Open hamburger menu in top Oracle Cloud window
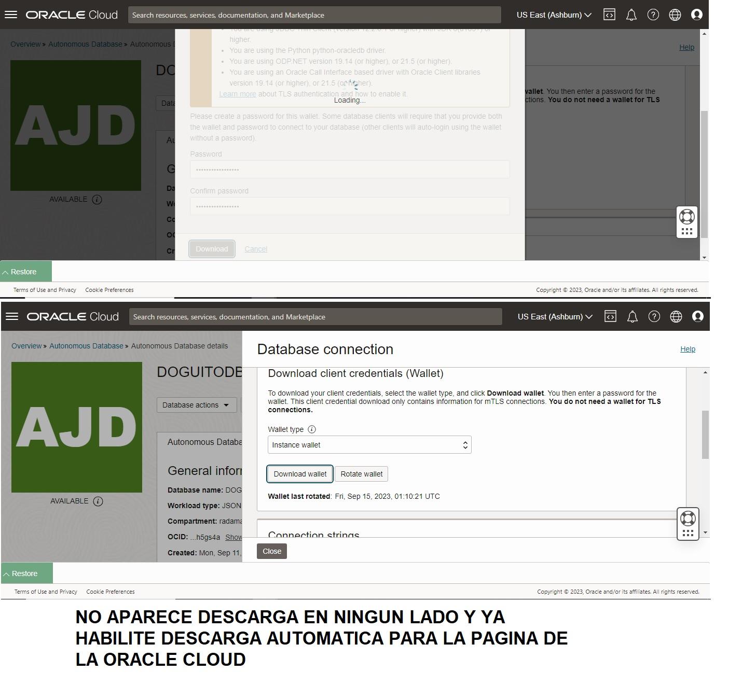Image resolution: width=742 pixels, height=700 pixels. (11, 15)
